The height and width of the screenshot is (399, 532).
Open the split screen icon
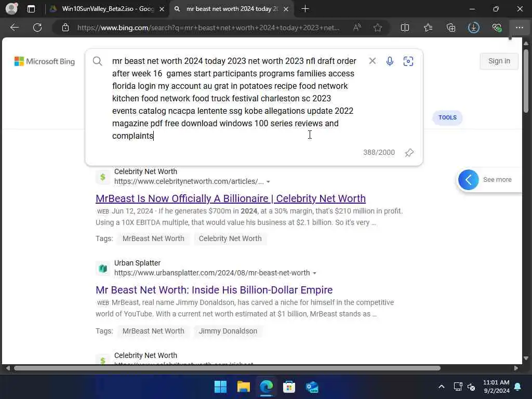click(x=405, y=28)
